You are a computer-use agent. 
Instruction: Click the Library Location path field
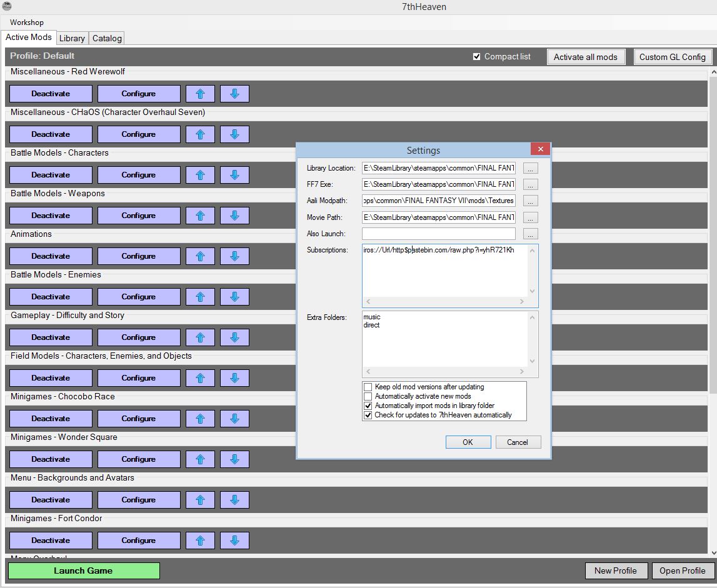439,168
